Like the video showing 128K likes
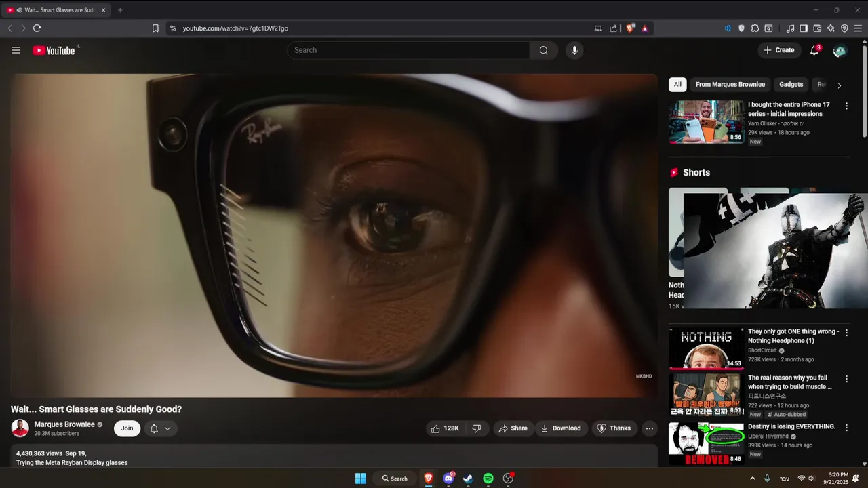This screenshot has width=868, height=488. pyautogui.click(x=445, y=428)
